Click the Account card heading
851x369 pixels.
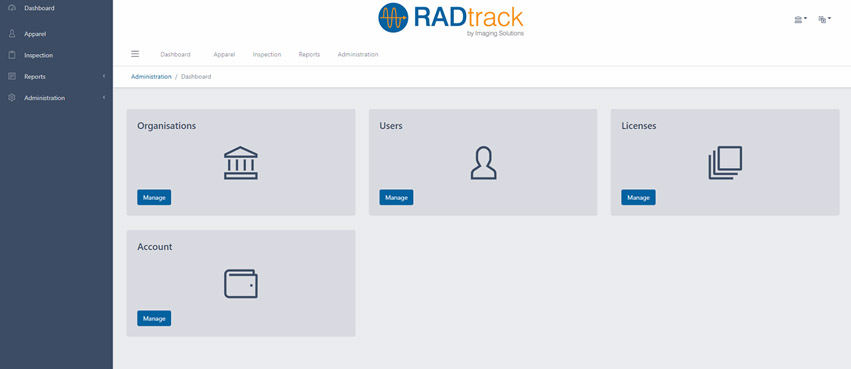[155, 247]
